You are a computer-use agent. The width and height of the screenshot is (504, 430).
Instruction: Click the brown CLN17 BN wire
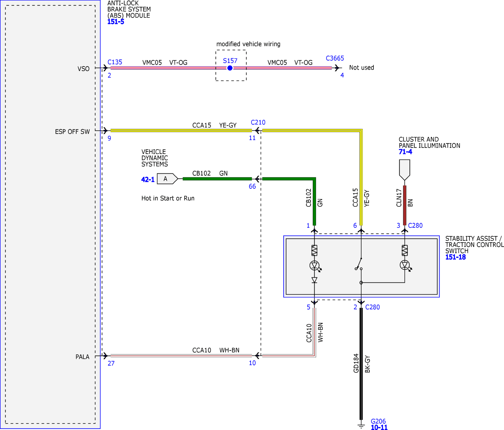coord(405,205)
